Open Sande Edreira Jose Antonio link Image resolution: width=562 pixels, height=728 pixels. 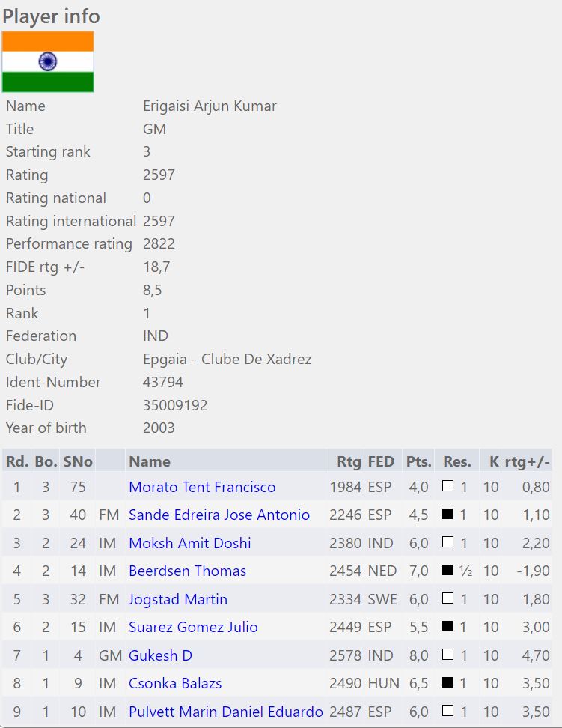click(219, 515)
